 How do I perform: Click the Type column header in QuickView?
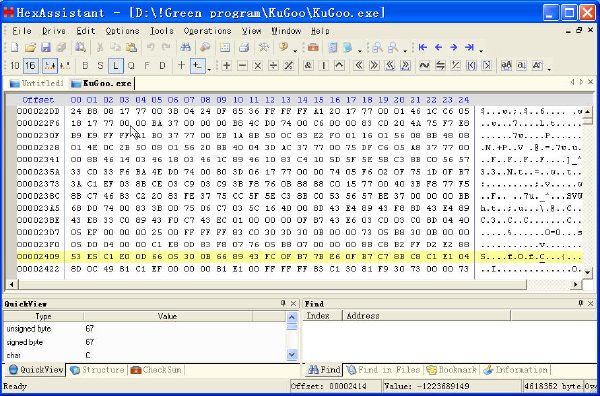pos(44,316)
